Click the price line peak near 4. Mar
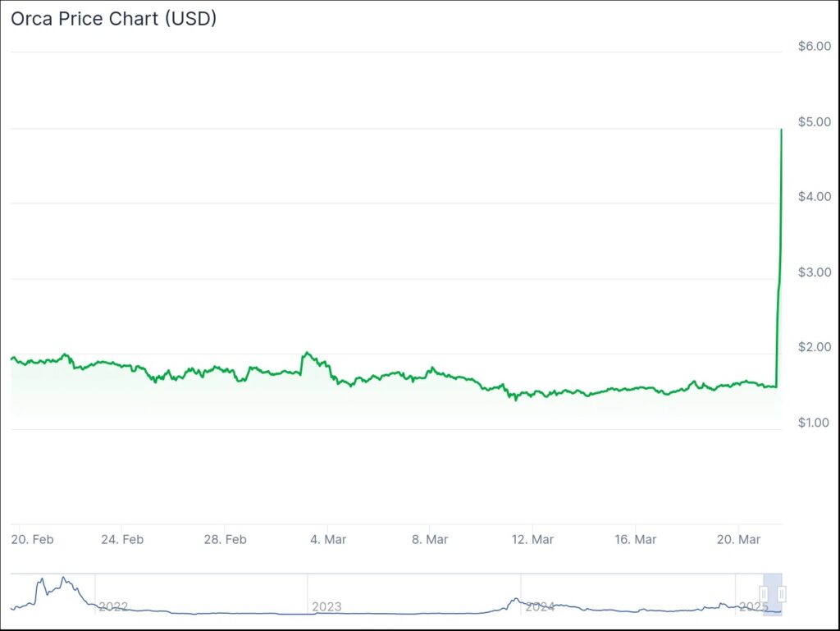The height and width of the screenshot is (631, 840). 306,353
